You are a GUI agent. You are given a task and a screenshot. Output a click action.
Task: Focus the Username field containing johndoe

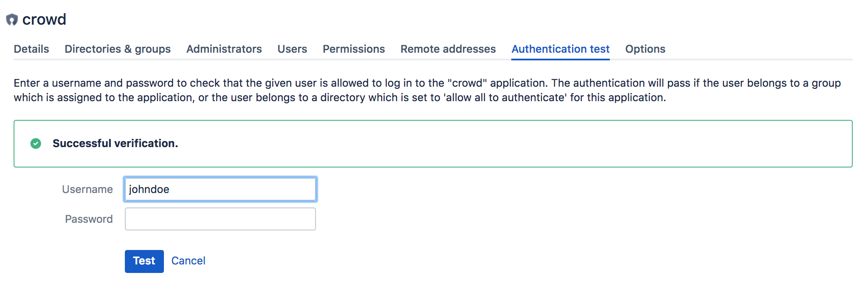coord(220,189)
